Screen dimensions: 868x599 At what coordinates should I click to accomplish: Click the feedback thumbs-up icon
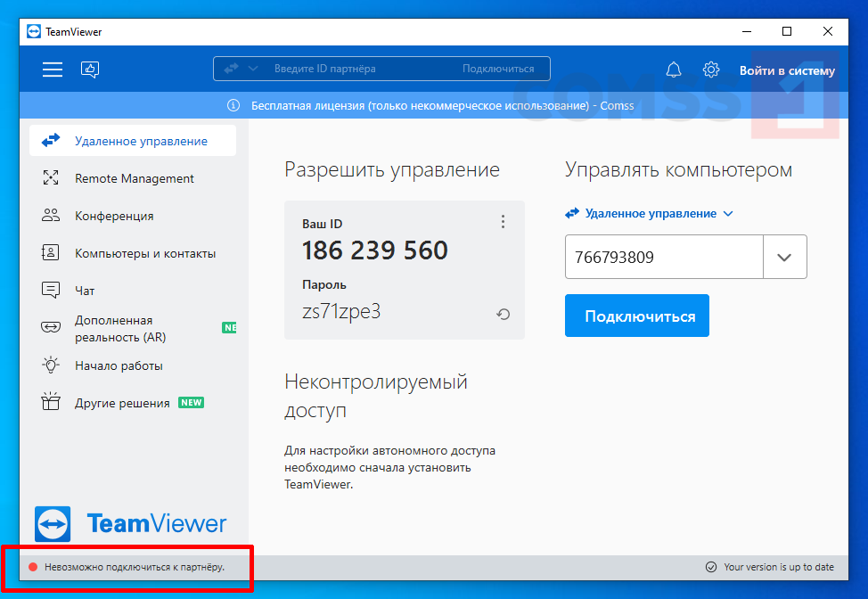coord(90,70)
